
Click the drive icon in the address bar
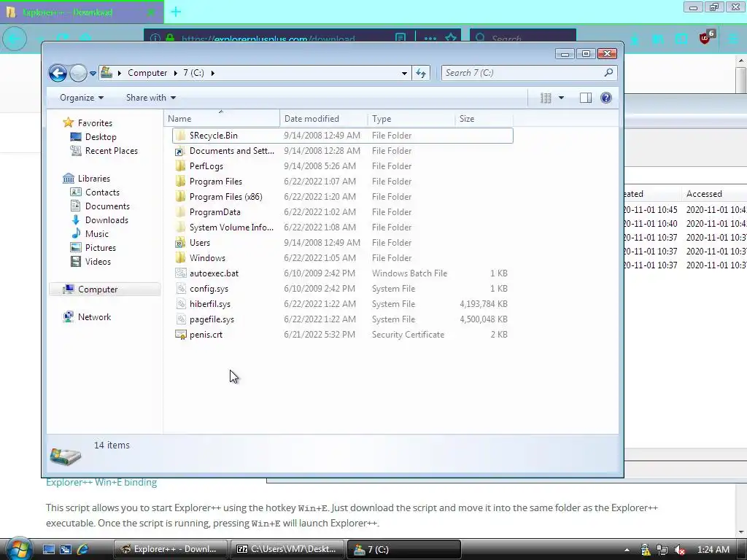[x=107, y=73]
